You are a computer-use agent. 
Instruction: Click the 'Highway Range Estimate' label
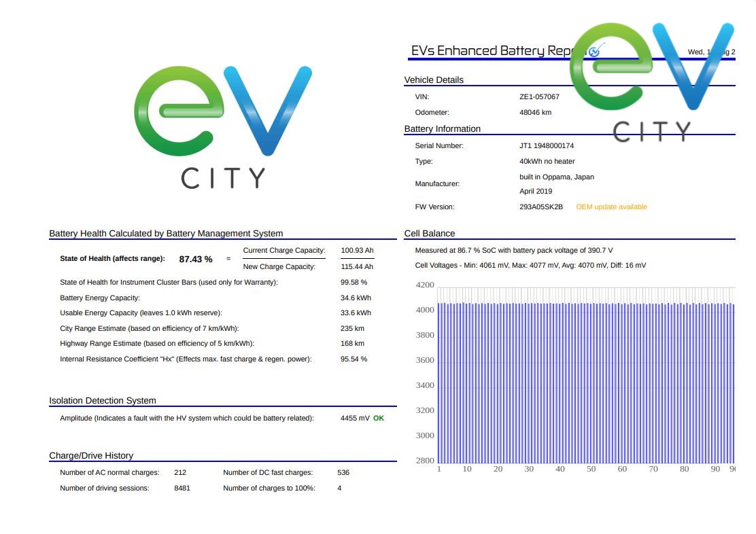[156, 344]
